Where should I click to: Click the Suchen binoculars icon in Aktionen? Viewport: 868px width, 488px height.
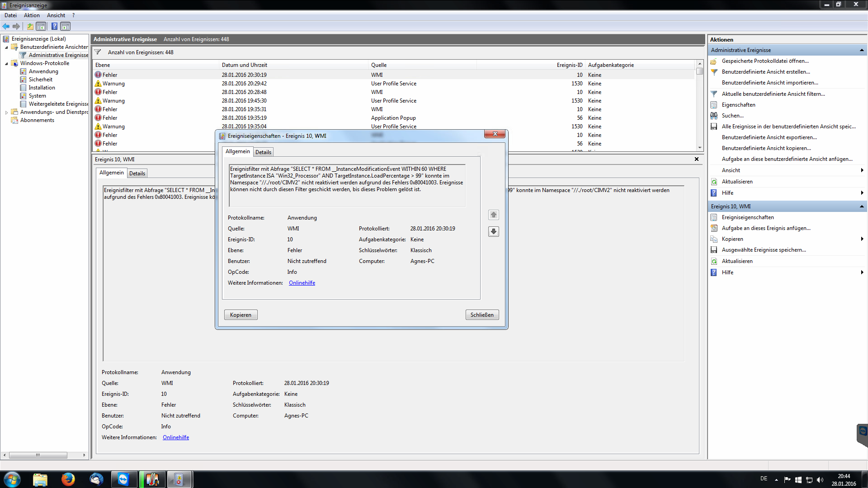click(714, 116)
